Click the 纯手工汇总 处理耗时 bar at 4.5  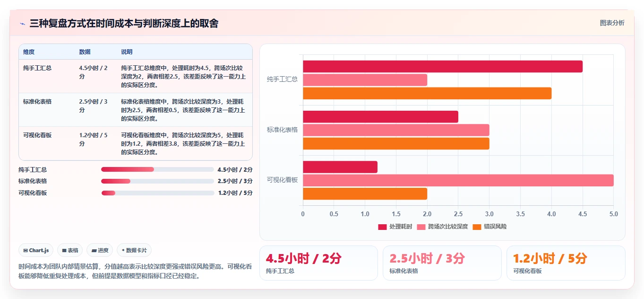tap(443, 67)
